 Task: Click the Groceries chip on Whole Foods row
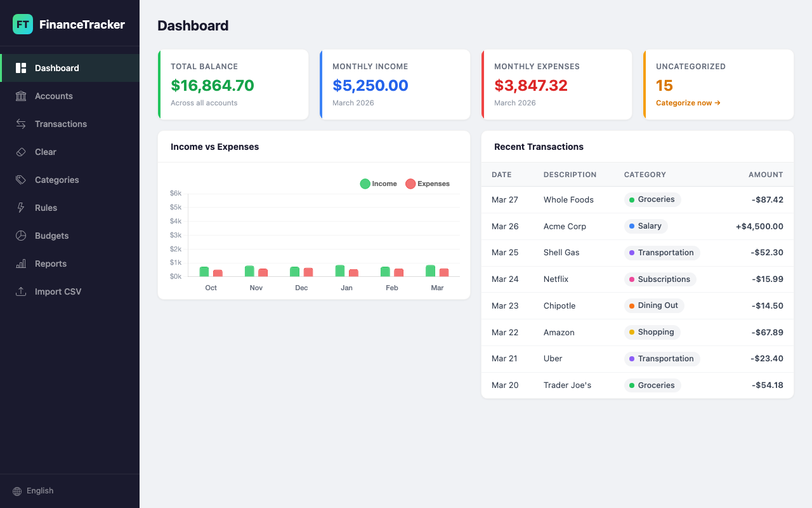652,199
